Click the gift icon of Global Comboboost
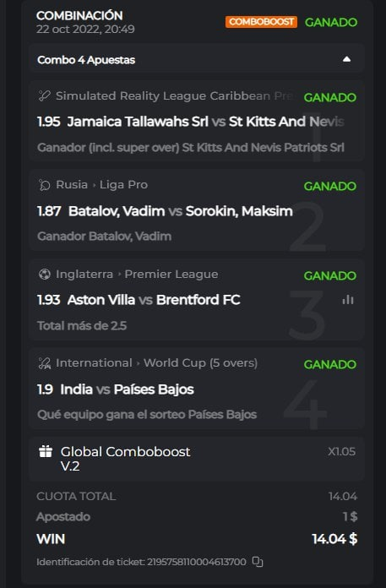The width and height of the screenshot is (386, 588). [x=46, y=451]
